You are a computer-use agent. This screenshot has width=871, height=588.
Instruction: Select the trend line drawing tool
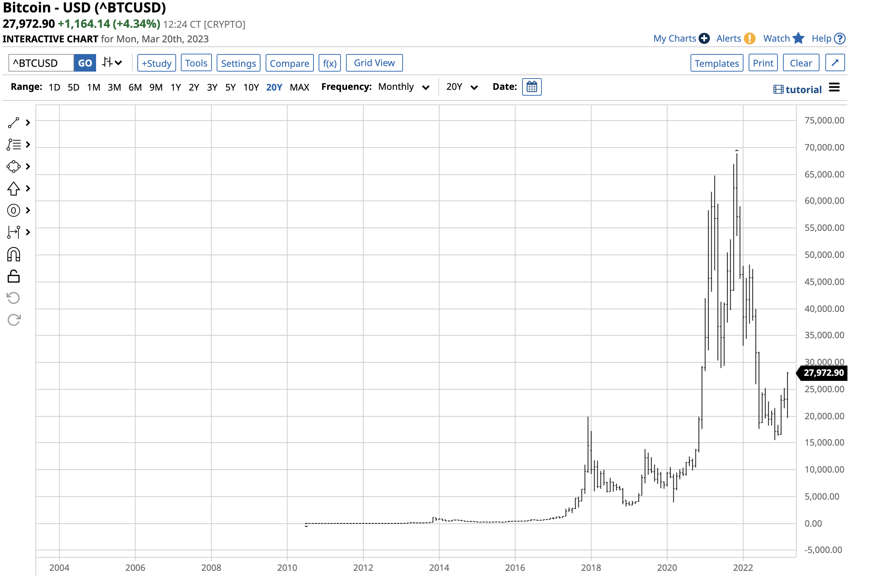pyautogui.click(x=14, y=123)
